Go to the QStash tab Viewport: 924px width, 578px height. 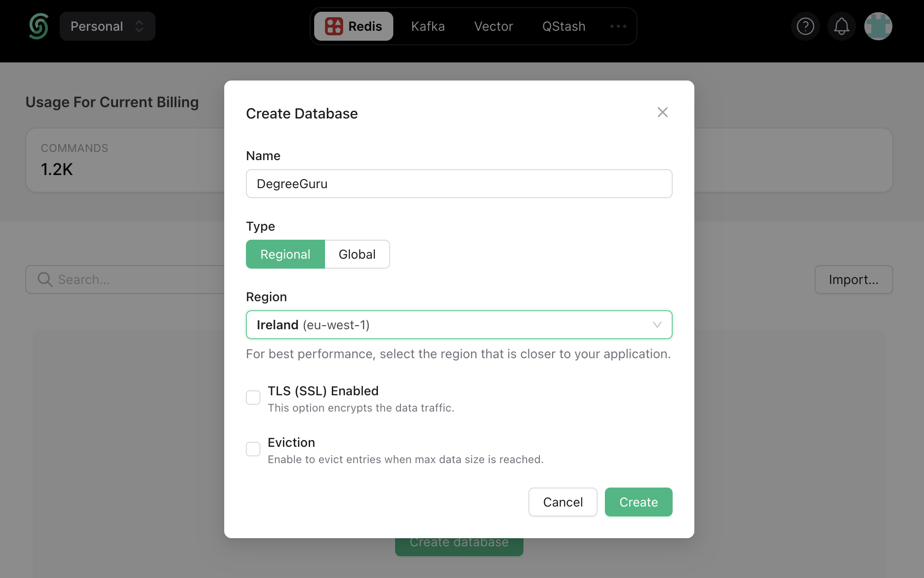pos(564,26)
